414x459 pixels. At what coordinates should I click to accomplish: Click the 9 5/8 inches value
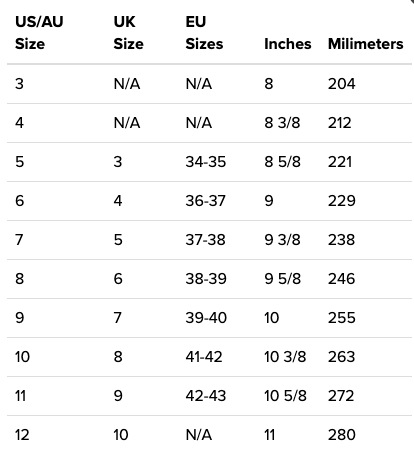click(282, 279)
